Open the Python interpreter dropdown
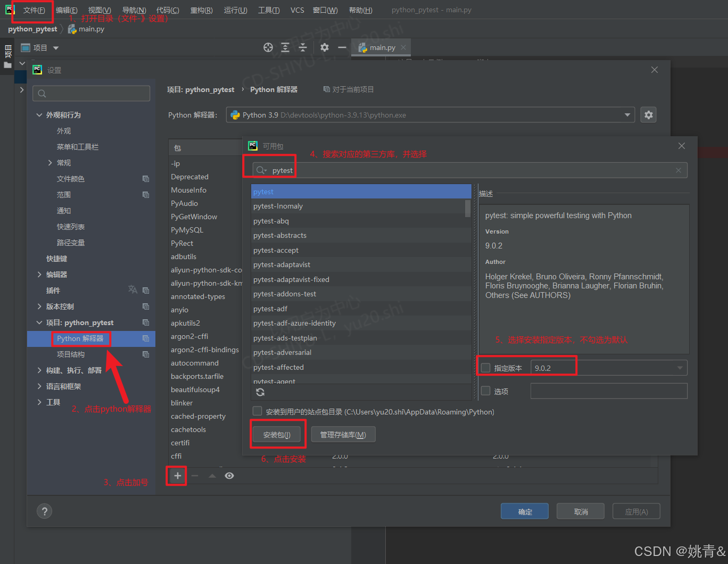This screenshot has height=564, width=728. click(x=627, y=115)
